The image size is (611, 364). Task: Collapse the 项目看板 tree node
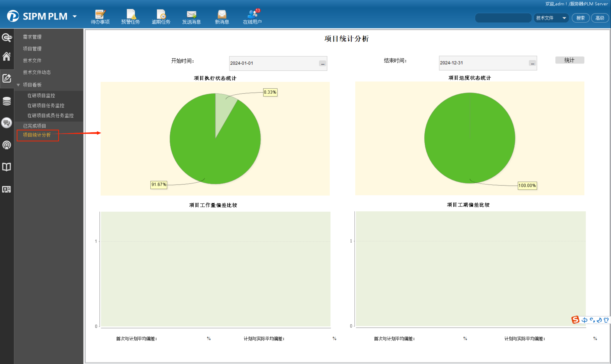18,85
